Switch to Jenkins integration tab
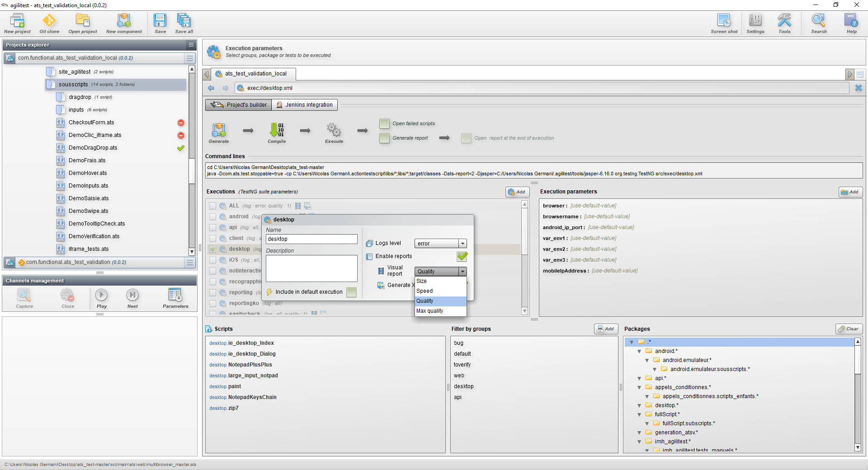868x470 pixels. pyautogui.click(x=305, y=105)
